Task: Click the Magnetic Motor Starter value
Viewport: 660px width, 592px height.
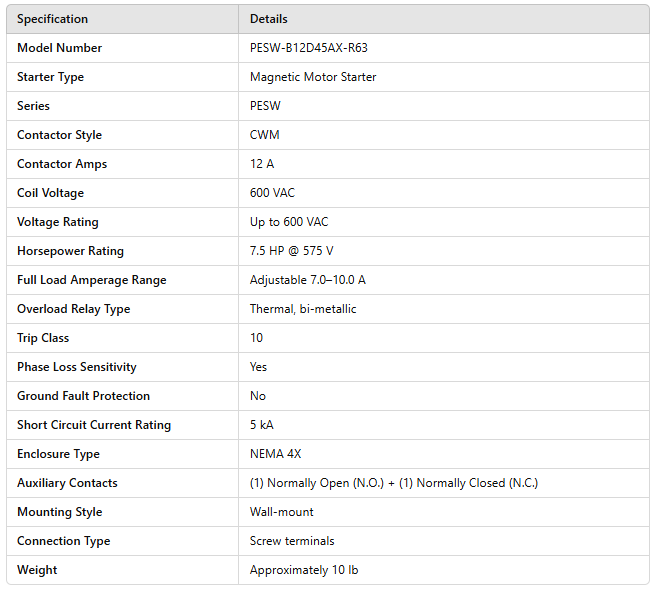Action: tap(313, 77)
